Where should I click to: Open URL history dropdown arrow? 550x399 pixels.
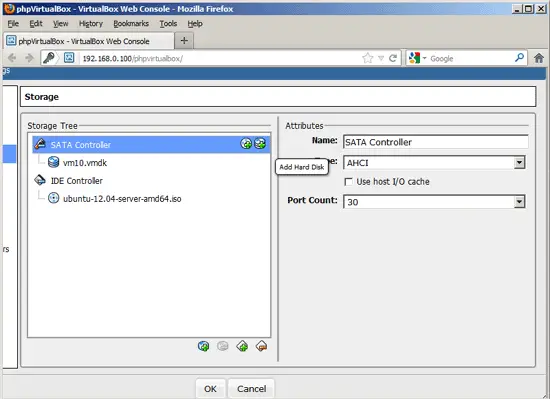click(x=381, y=58)
